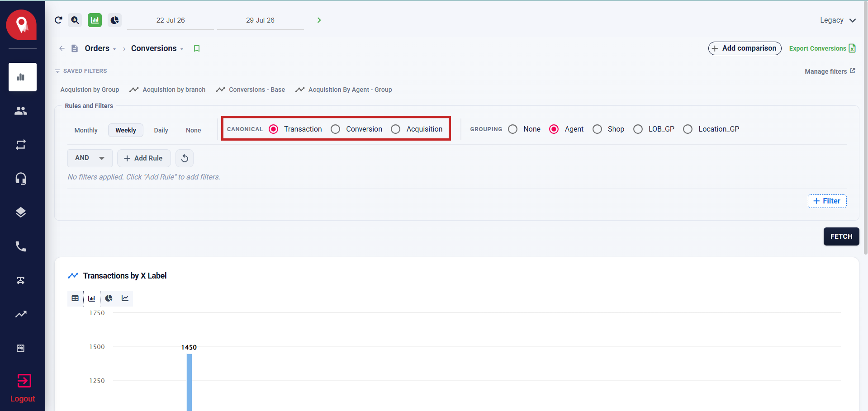The width and height of the screenshot is (868, 411).
Task: Click the end date field 29-Jul-26
Action: click(261, 20)
